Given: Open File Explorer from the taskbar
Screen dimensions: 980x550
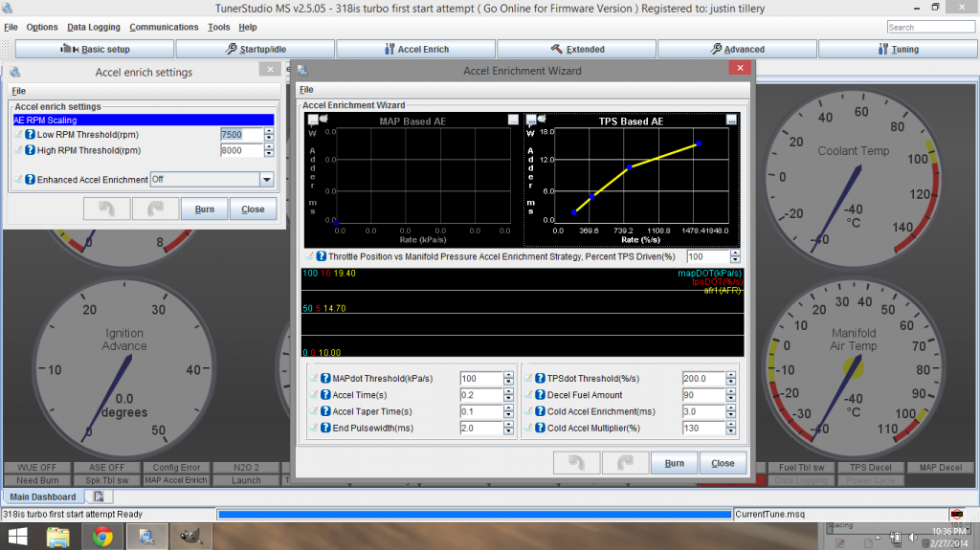Looking at the screenshot, I should click(58, 537).
